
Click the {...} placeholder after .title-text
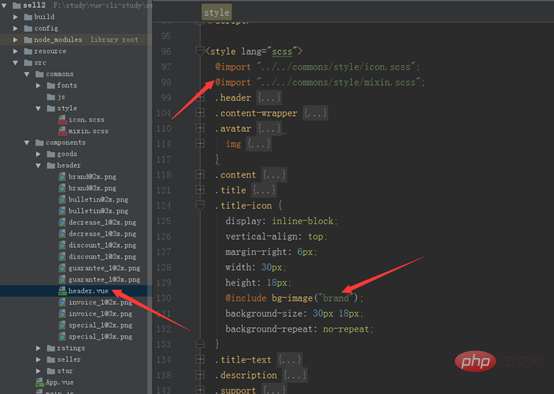289,360
